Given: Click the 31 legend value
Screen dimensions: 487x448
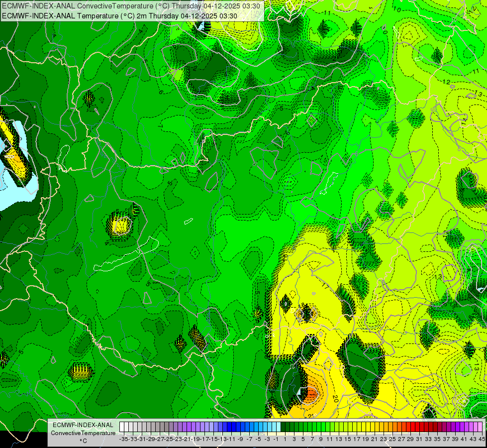Looking at the screenshot, I should 419,440.
